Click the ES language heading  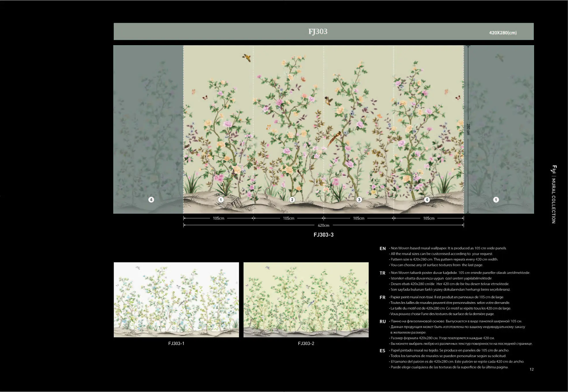click(382, 351)
